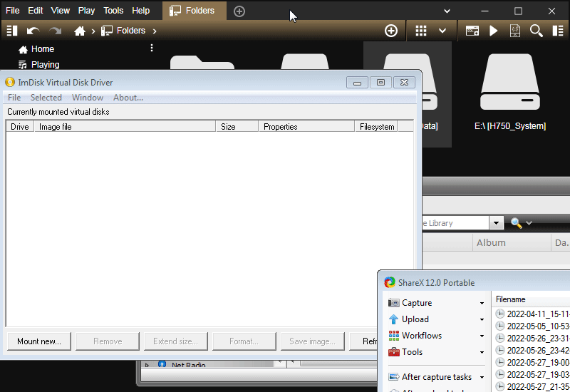Select the Playing item in sidebar
This screenshot has height=392, width=570.
(45, 65)
